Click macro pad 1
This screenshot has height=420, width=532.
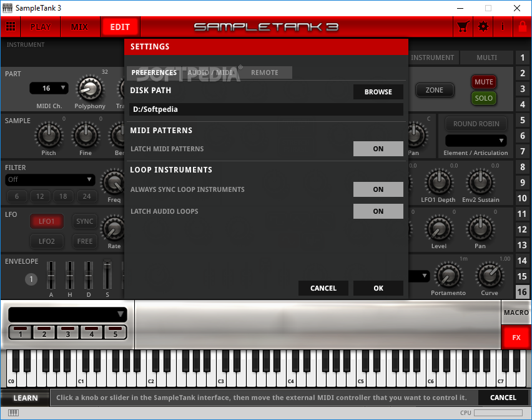pyautogui.click(x=21, y=332)
